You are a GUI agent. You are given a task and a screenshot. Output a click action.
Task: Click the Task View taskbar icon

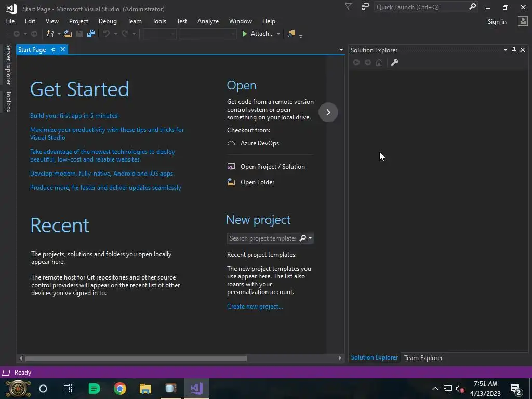tap(68, 389)
